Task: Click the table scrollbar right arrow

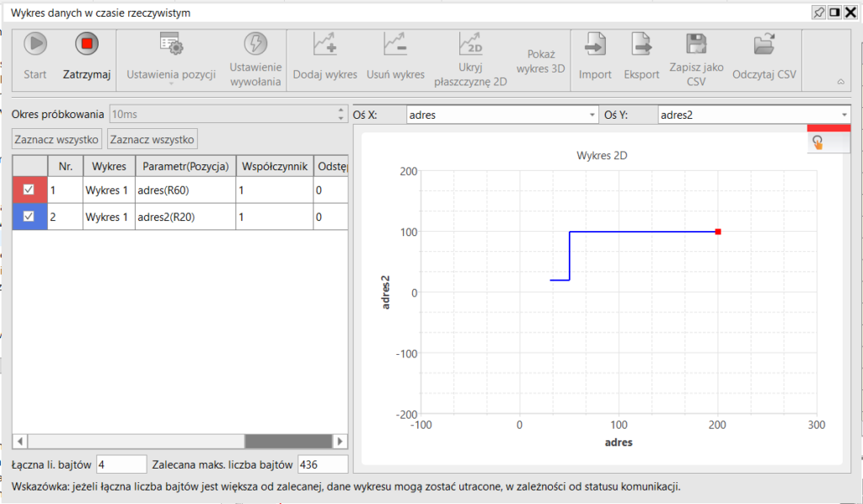Action: click(x=340, y=442)
